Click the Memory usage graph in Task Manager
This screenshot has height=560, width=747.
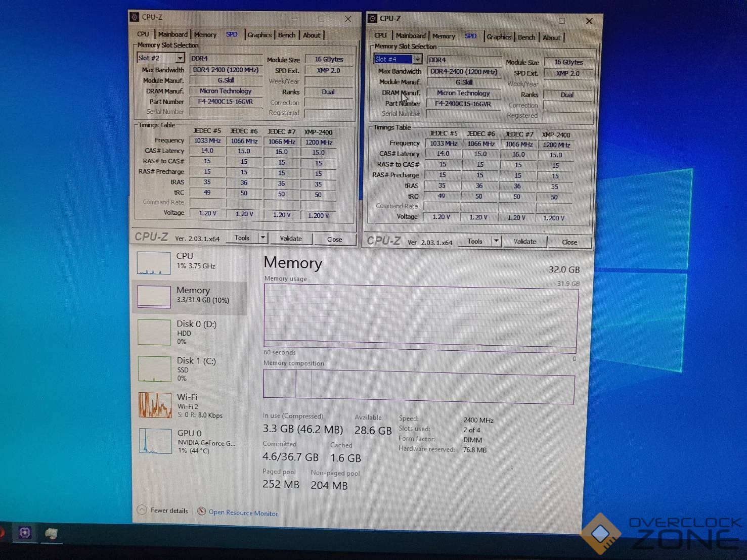click(421, 317)
